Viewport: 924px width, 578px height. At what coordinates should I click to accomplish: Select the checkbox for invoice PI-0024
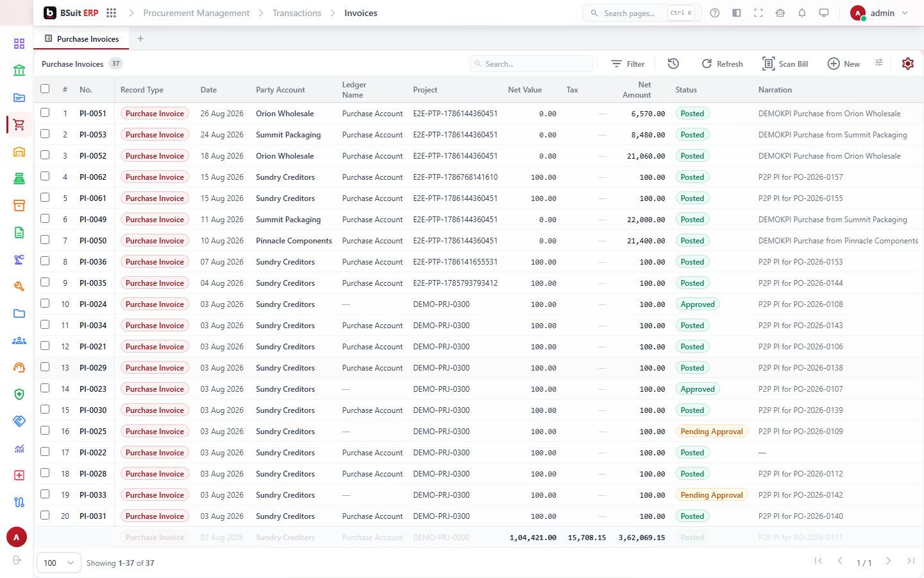click(45, 303)
